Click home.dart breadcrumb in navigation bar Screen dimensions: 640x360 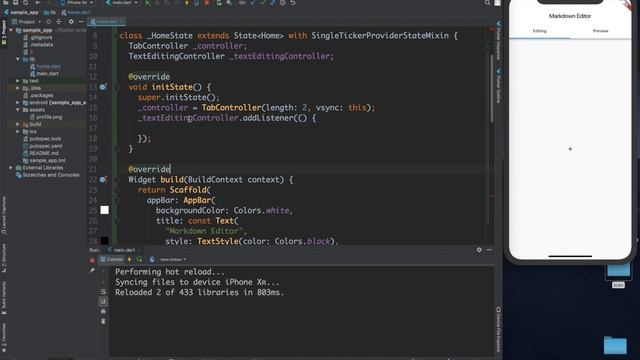[x=76, y=13]
